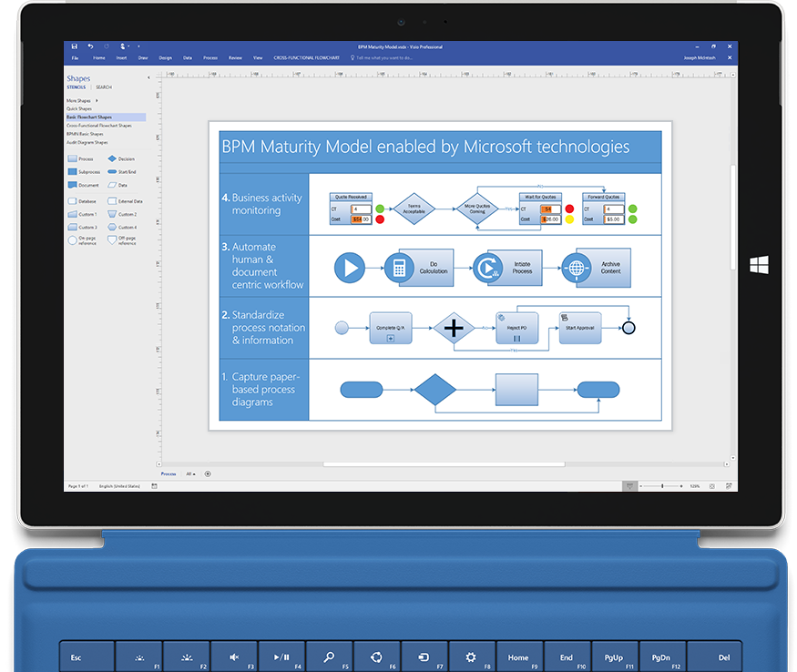
Task: Select the External Data shape icon
Action: point(112,201)
